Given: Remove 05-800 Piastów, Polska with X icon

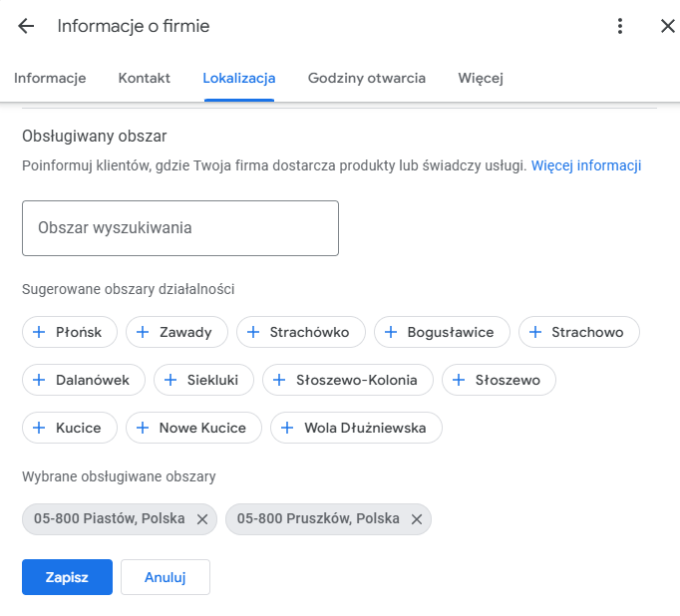Looking at the screenshot, I should tap(202, 519).
